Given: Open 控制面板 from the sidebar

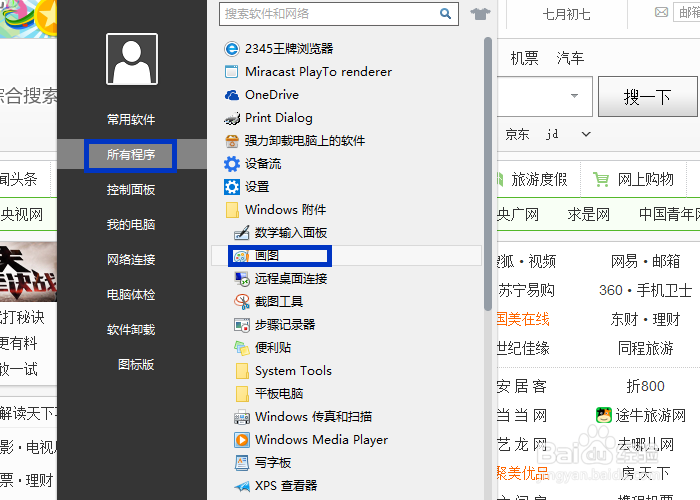Looking at the screenshot, I should tap(131, 190).
